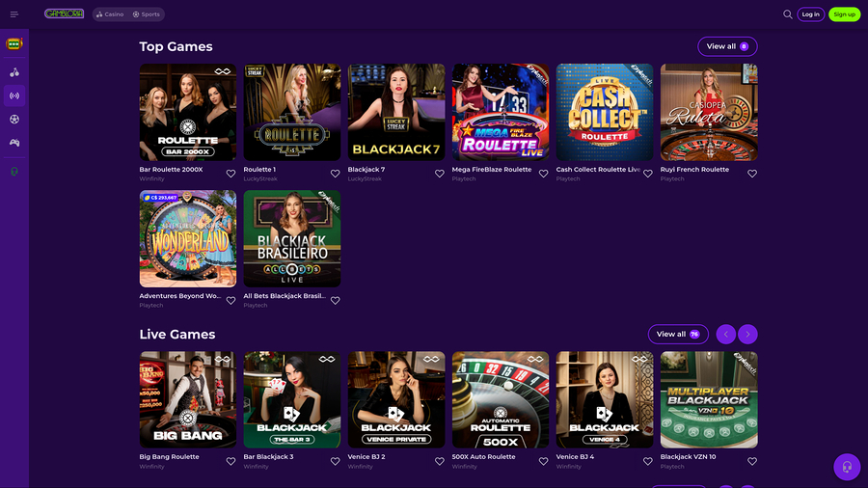Go to previous Live Games slide

[x=725, y=335]
